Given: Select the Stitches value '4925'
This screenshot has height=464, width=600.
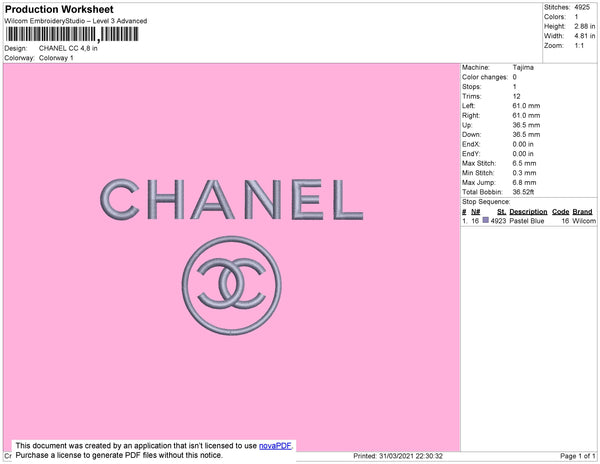Looking at the screenshot, I should coord(582,7).
